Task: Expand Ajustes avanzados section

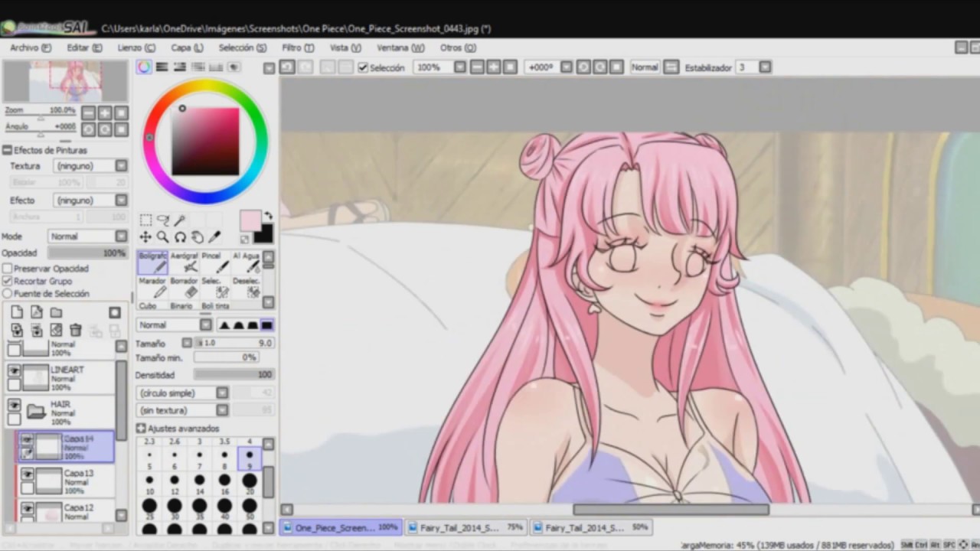Action: pos(141,429)
